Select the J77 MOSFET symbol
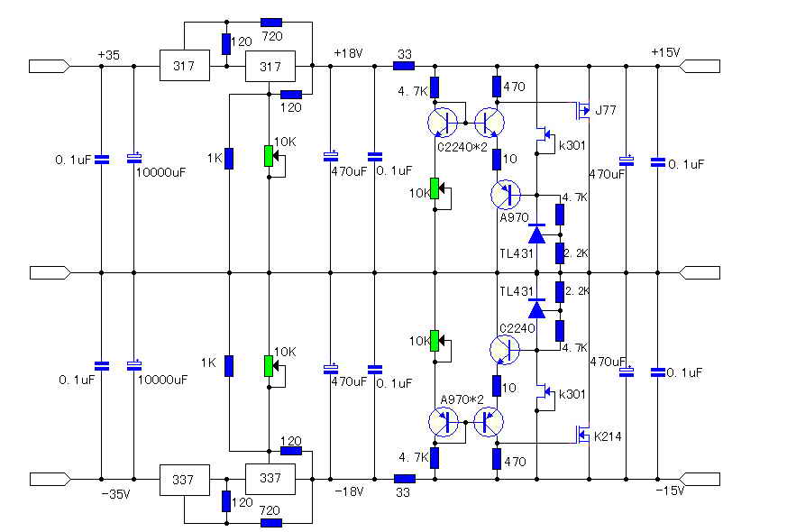Image resolution: width=787 pixels, height=532 pixels. point(583,110)
